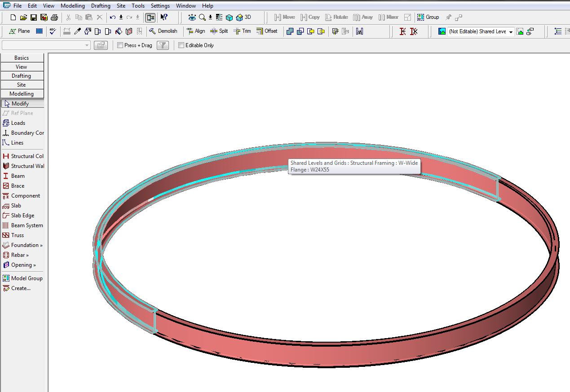The width and height of the screenshot is (570, 392).
Task: Enable the Press + Drag option
Action: click(120, 45)
